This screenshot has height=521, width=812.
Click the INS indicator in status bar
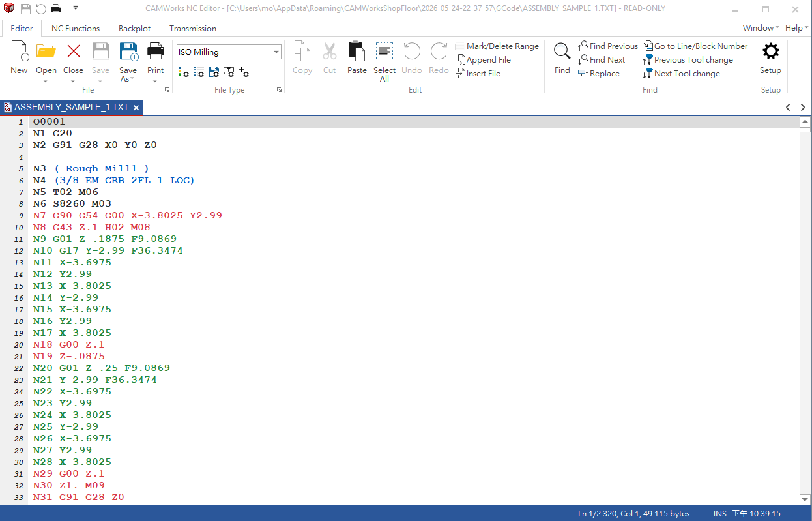720,514
